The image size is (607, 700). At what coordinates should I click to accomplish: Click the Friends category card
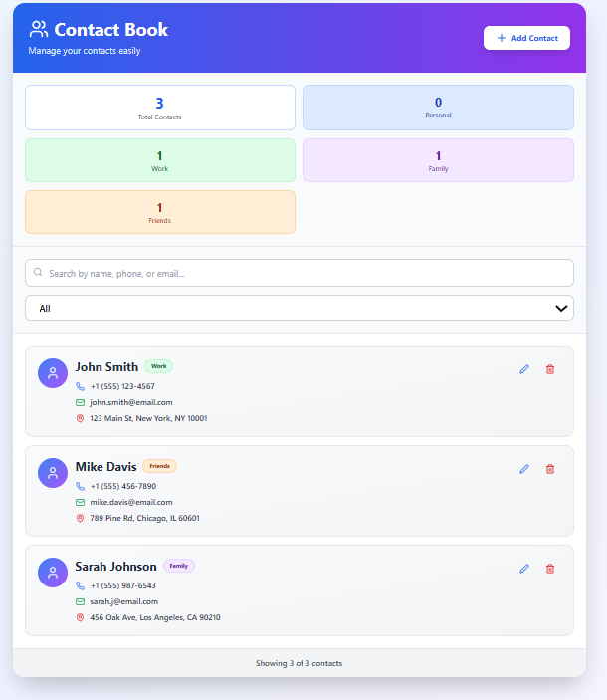pos(160,212)
